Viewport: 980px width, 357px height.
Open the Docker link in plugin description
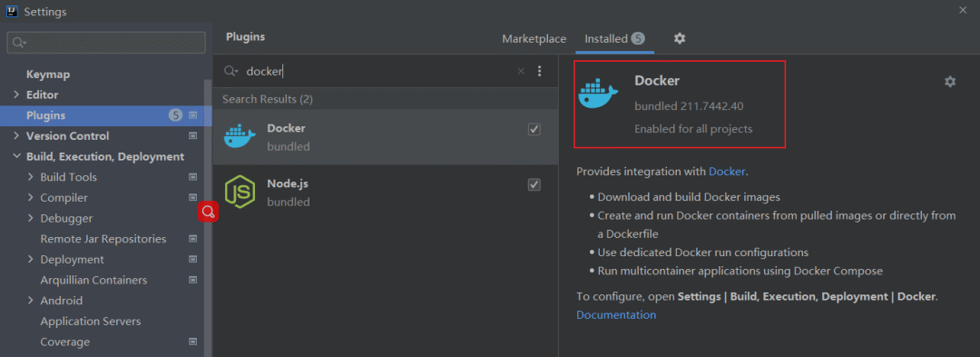(727, 172)
